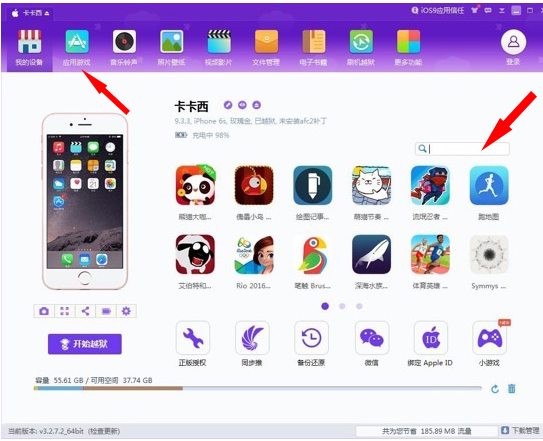Edit the device name with the pencil icon
This screenshot has width=543, height=441.
(x=228, y=105)
